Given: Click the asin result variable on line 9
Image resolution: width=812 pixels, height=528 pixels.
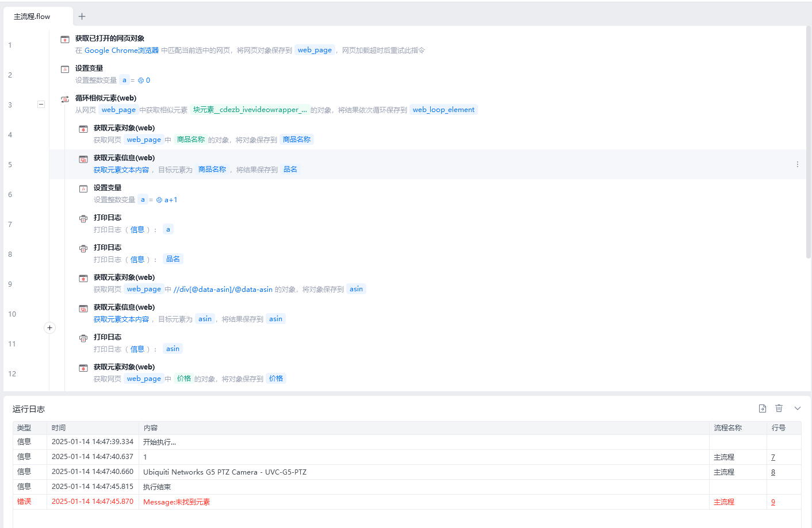Looking at the screenshot, I should point(356,289).
